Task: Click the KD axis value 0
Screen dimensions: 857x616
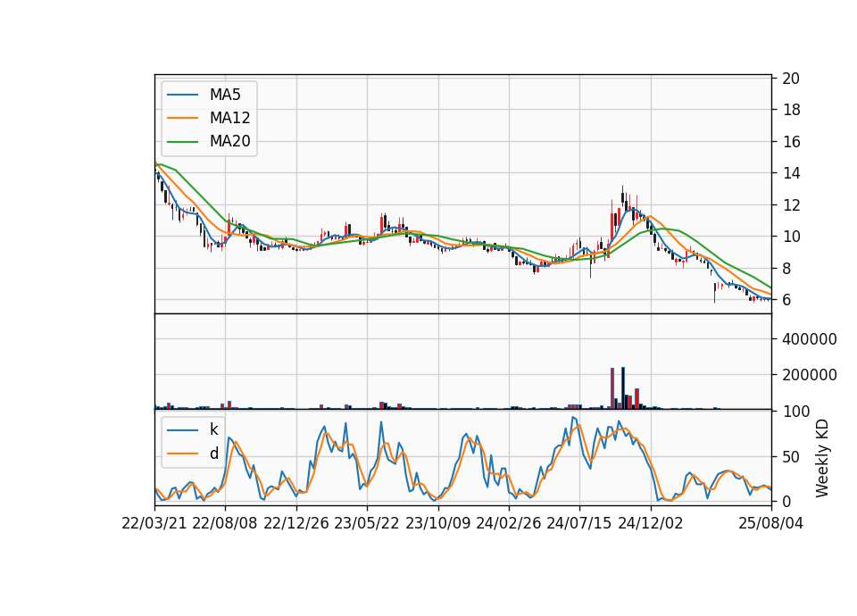Action: [x=786, y=501]
